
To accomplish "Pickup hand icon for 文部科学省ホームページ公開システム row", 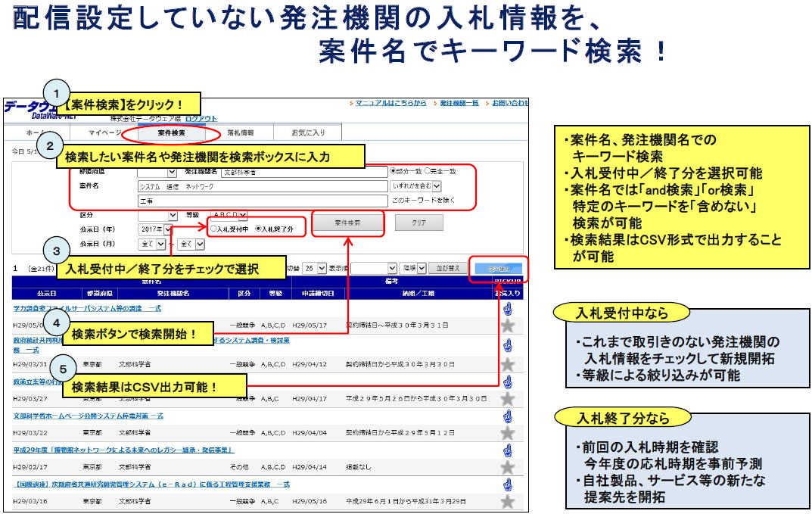I will 508,416.
